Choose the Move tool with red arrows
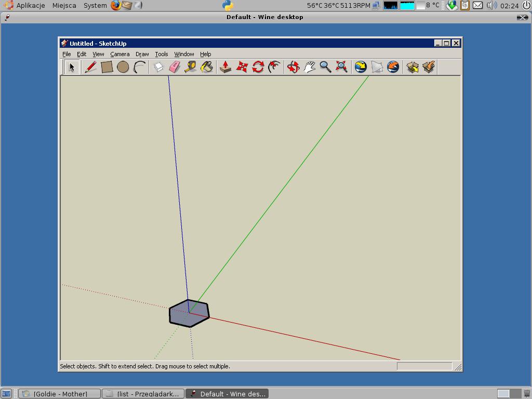This screenshot has width=532, height=399. 242,67
